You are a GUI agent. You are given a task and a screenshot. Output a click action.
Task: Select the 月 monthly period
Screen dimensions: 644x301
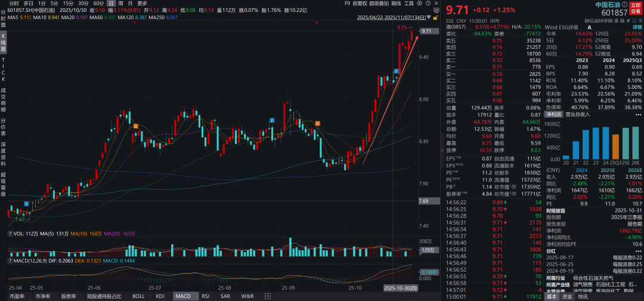pyautogui.click(x=130, y=4)
